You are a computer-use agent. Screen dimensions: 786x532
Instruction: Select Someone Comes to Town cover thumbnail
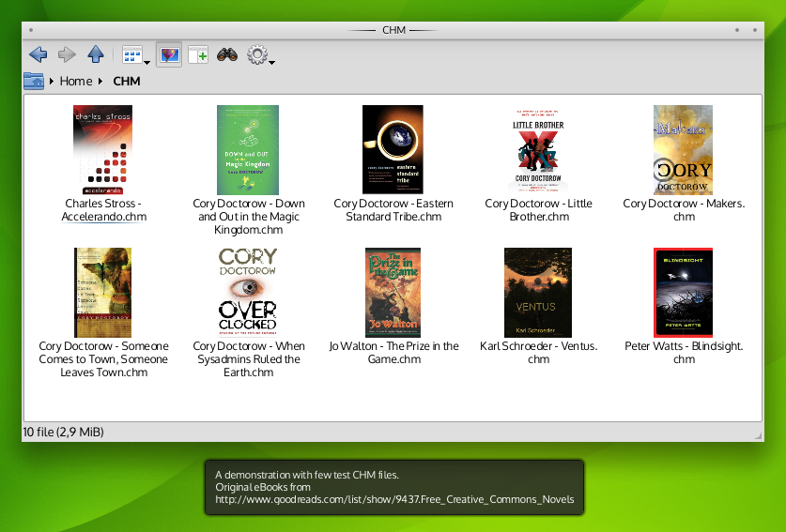click(102, 293)
